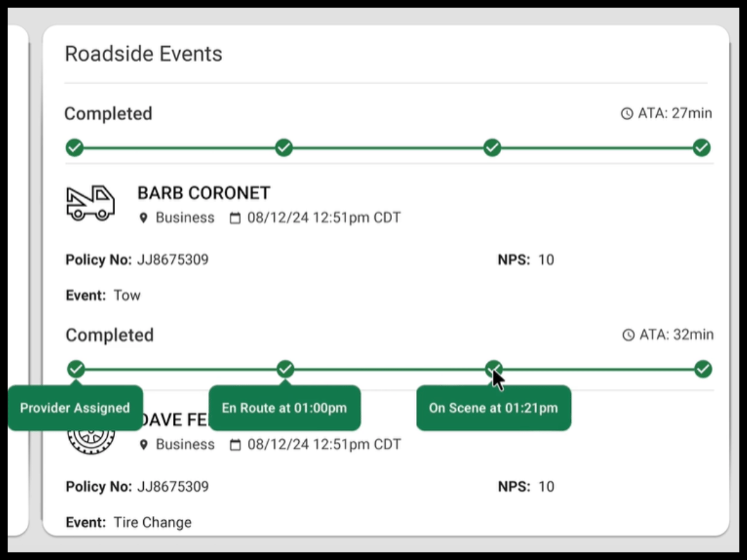Click third checkmark on the first event's timeline
The width and height of the screenshot is (747, 560).
point(492,148)
